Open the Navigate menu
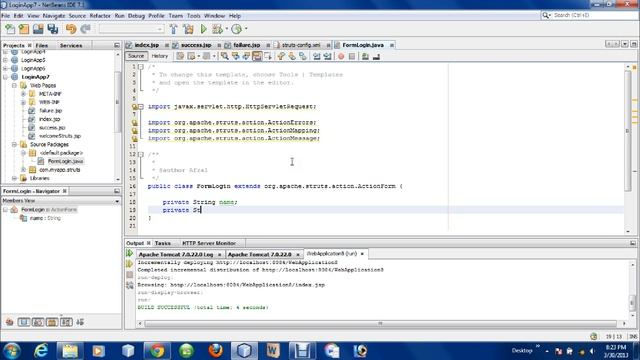This screenshot has height=360, width=640. tap(54, 16)
